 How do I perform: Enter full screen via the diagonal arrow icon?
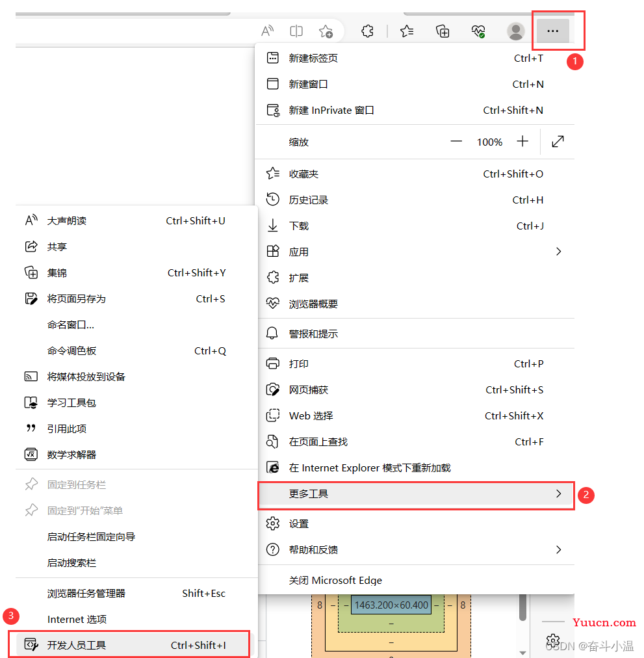[x=558, y=142]
